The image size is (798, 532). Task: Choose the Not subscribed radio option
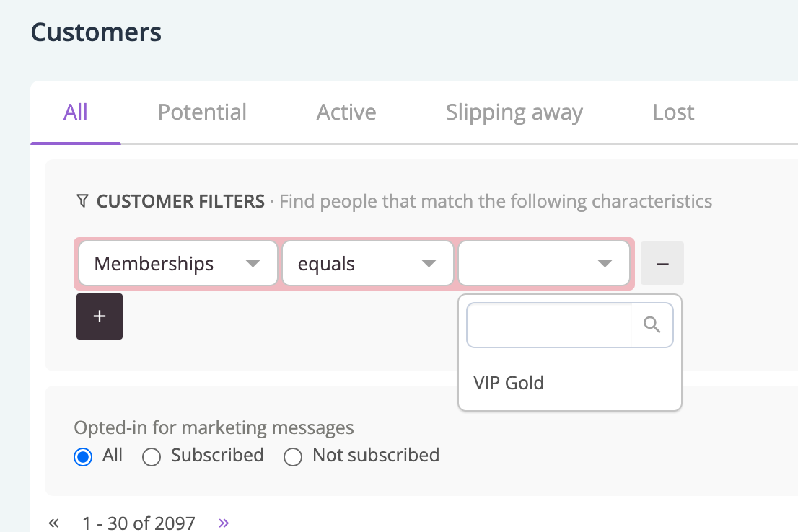point(293,457)
